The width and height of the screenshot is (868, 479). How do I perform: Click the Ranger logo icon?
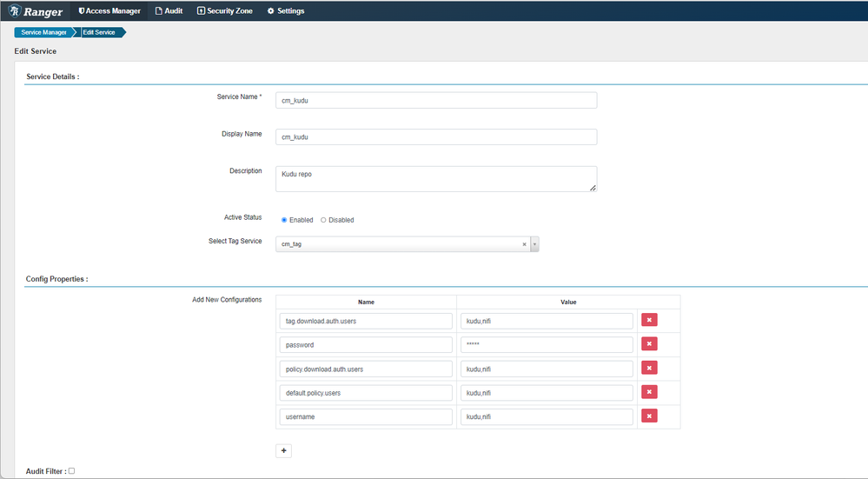15,10
